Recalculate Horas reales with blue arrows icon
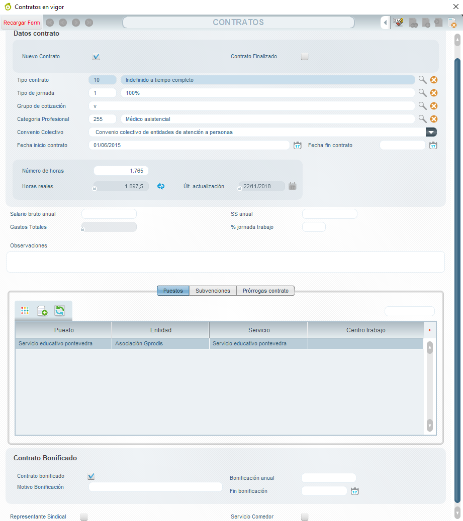The height and width of the screenshot is (521, 463). coord(161,186)
